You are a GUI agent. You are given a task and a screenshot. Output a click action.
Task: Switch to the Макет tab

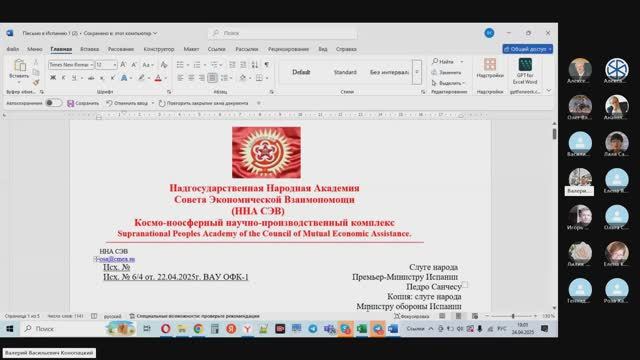coord(191,49)
